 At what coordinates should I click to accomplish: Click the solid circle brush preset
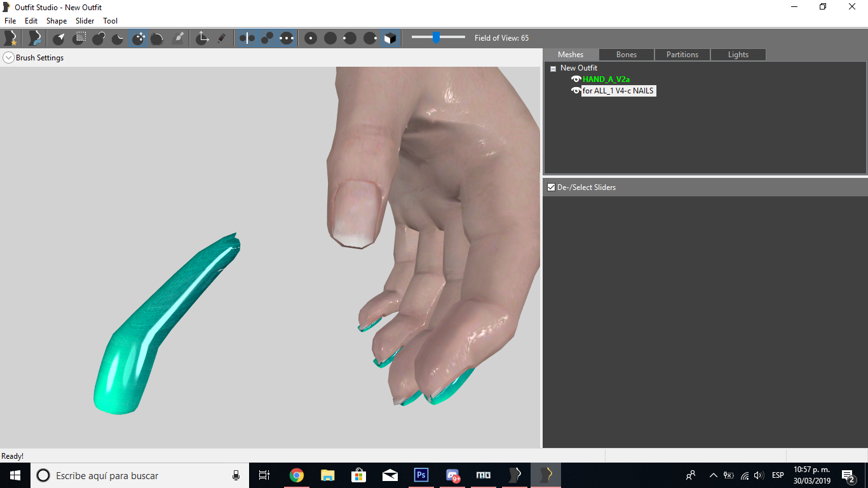[330, 38]
